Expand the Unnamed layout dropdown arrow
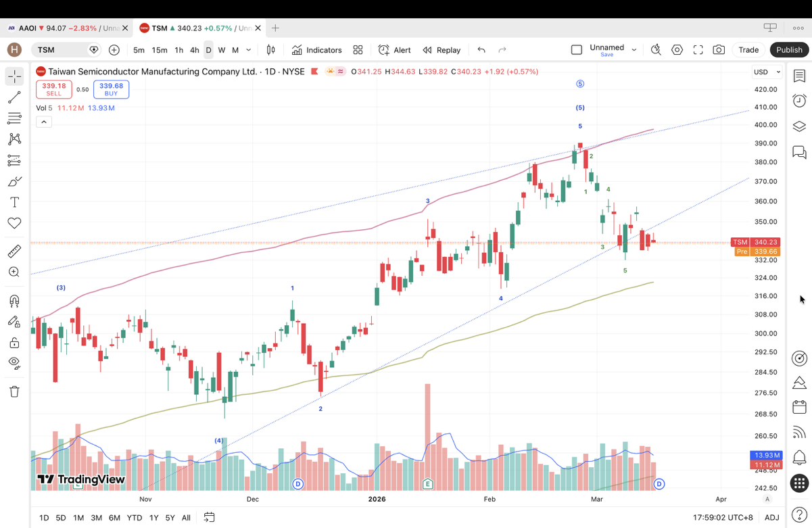 (x=634, y=50)
